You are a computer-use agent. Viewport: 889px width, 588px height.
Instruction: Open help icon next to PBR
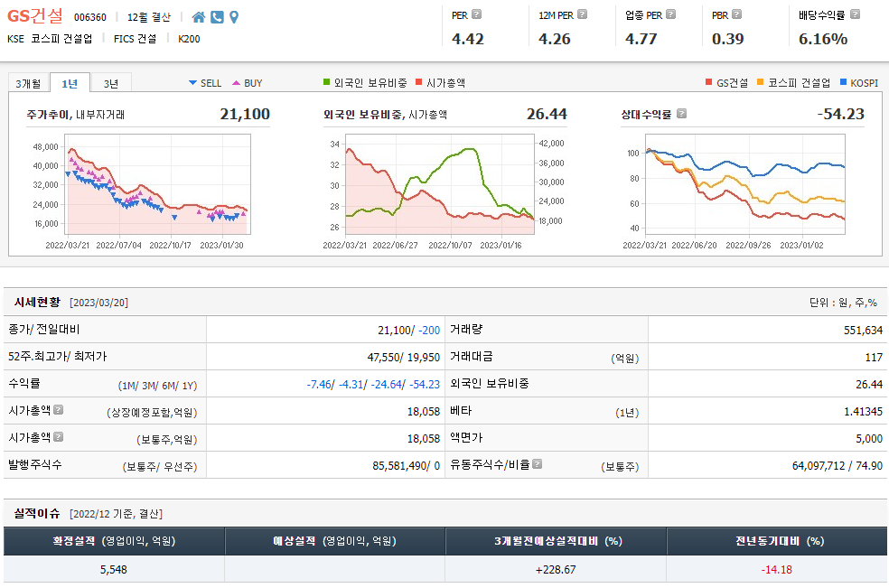pos(736,14)
